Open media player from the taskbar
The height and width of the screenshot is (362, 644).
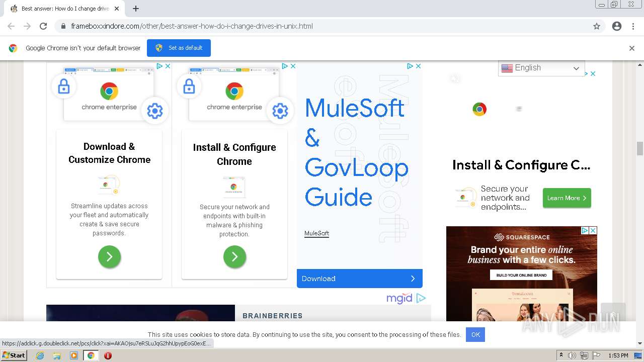pyautogui.click(x=73, y=355)
